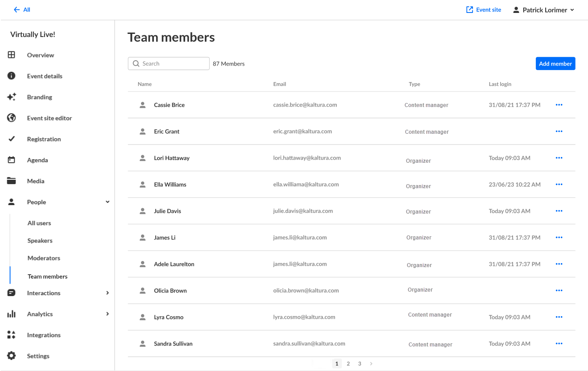Open the three-dot menu for Cassie Brice
Image resolution: width=588 pixels, height=371 pixels.
coord(559,105)
